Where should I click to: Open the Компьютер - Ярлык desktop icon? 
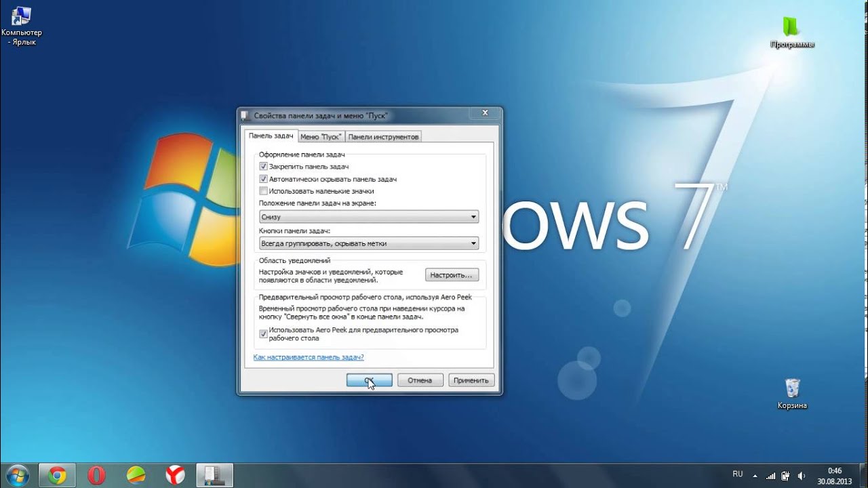[x=22, y=26]
